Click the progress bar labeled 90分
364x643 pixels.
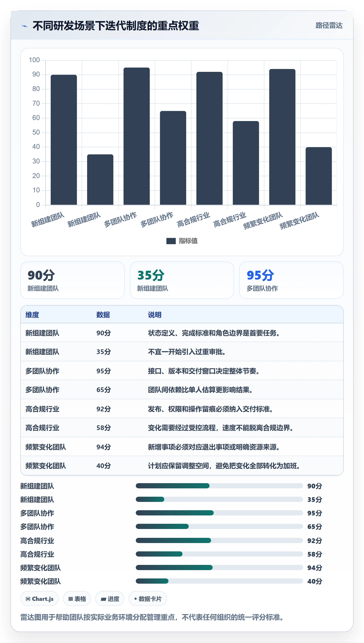click(219, 486)
